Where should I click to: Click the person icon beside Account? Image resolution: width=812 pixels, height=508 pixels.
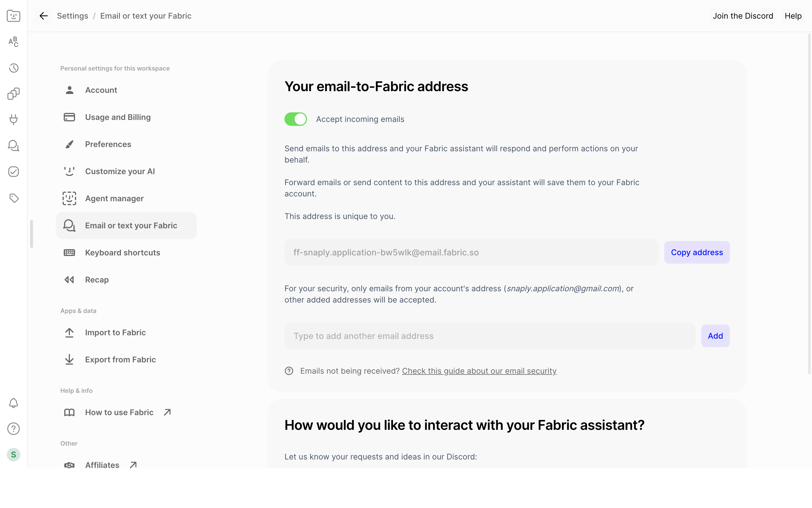click(69, 90)
